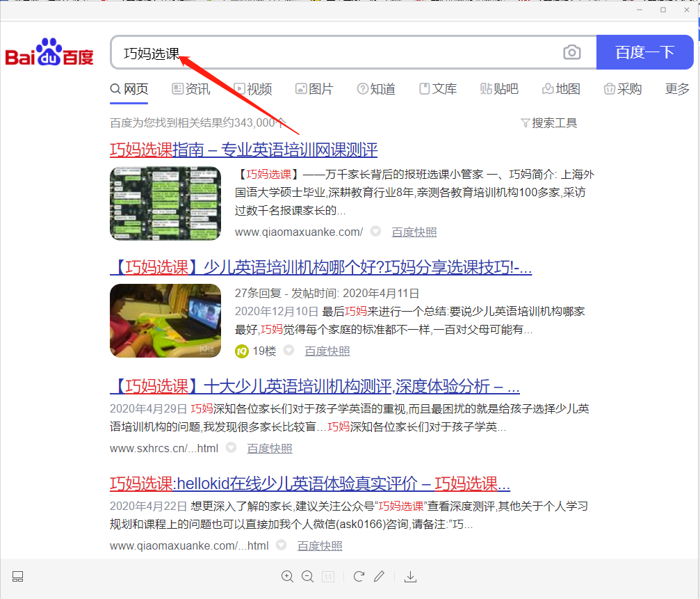The width and height of the screenshot is (700, 599).
Task: Click the Baidu logo
Action: [49, 51]
